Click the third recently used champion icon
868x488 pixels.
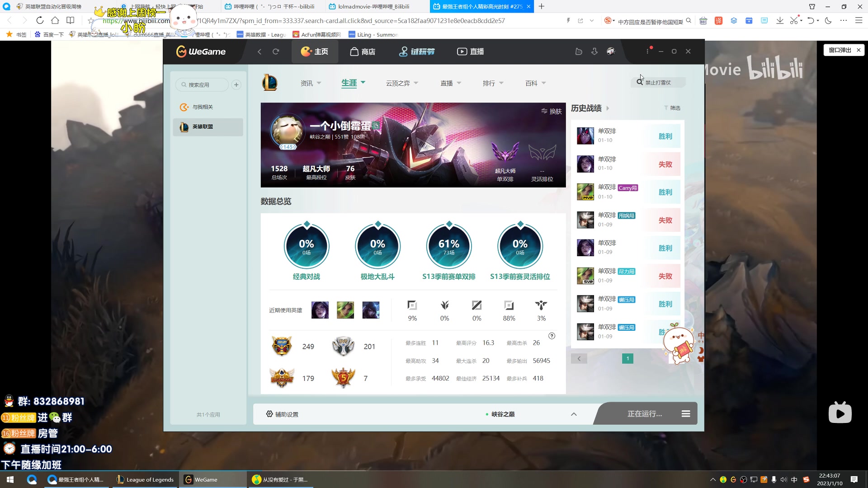click(371, 310)
